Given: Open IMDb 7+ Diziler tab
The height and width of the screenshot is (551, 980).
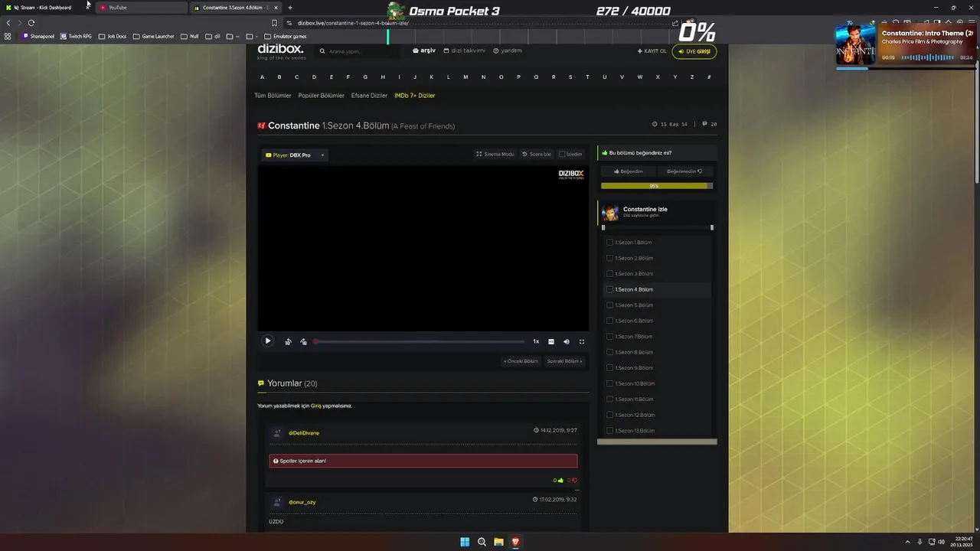Looking at the screenshot, I should tap(414, 96).
